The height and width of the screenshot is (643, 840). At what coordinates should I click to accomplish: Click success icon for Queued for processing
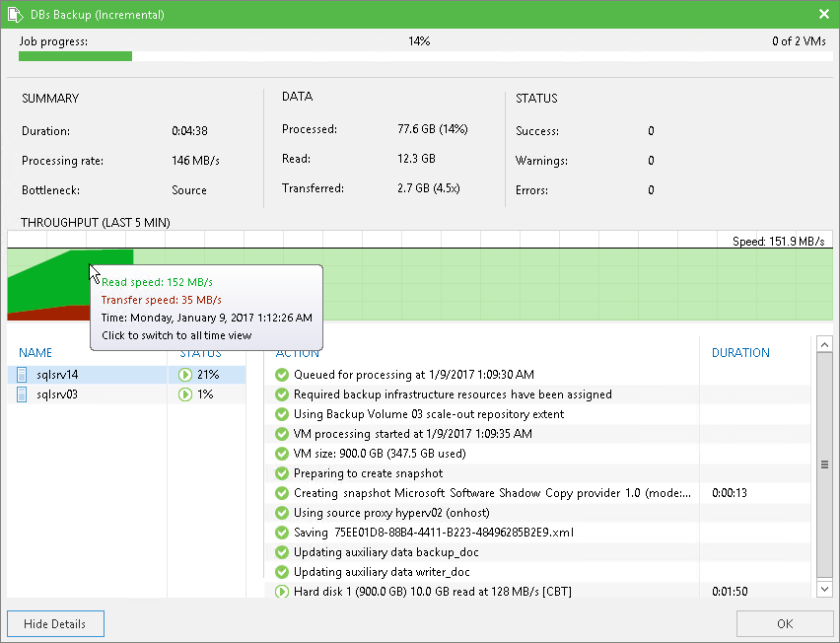[x=282, y=375]
